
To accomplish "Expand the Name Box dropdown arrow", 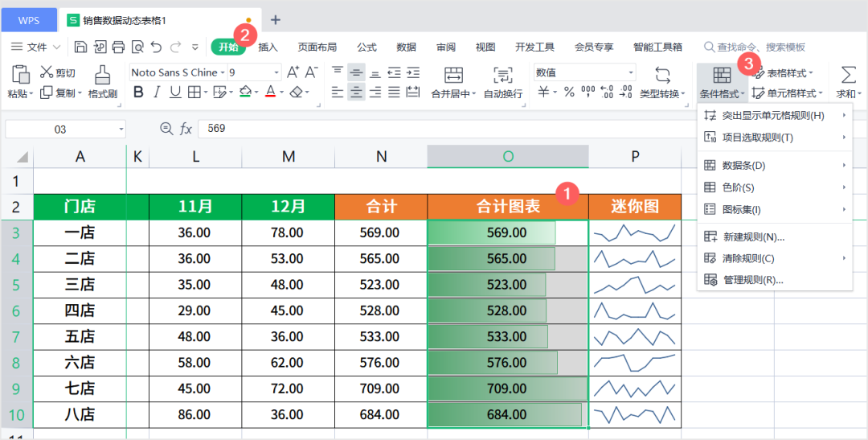I will click(121, 130).
